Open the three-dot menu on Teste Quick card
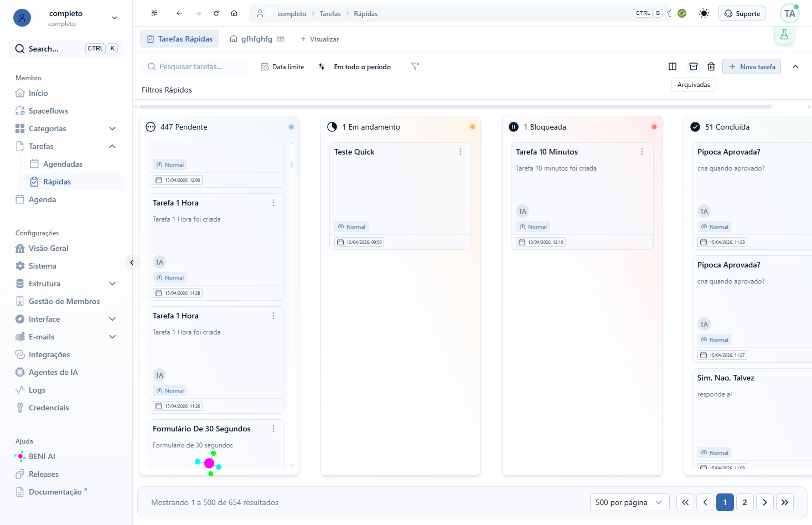 [461, 152]
